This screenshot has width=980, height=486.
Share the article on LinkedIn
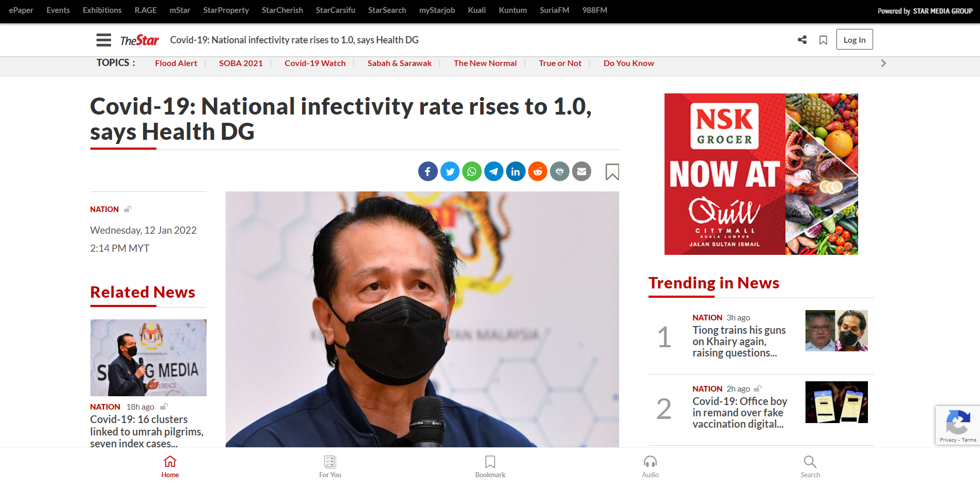click(515, 171)
